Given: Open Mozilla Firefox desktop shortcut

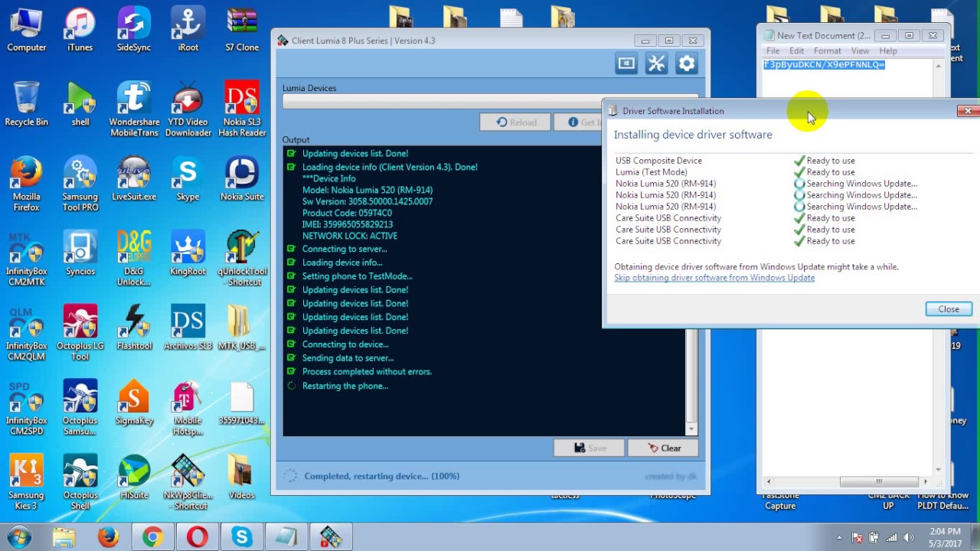Looking at the screenshot, I should click(x=27, y=184).
